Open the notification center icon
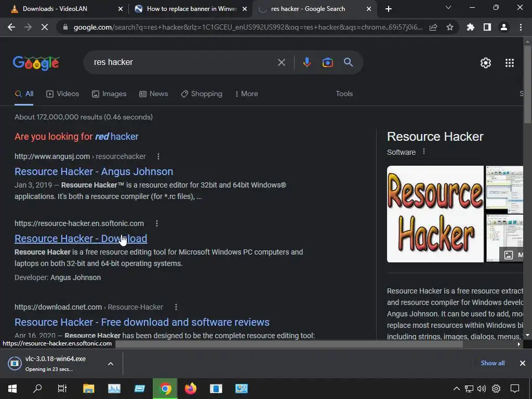The image size is (532, 399). (515, 389)
